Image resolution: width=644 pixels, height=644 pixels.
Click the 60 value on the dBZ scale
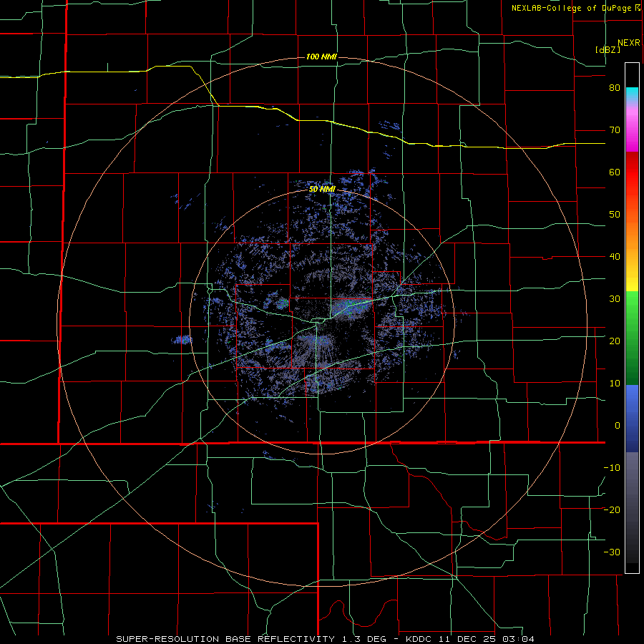pyautogui.click(x=615, y=172)
